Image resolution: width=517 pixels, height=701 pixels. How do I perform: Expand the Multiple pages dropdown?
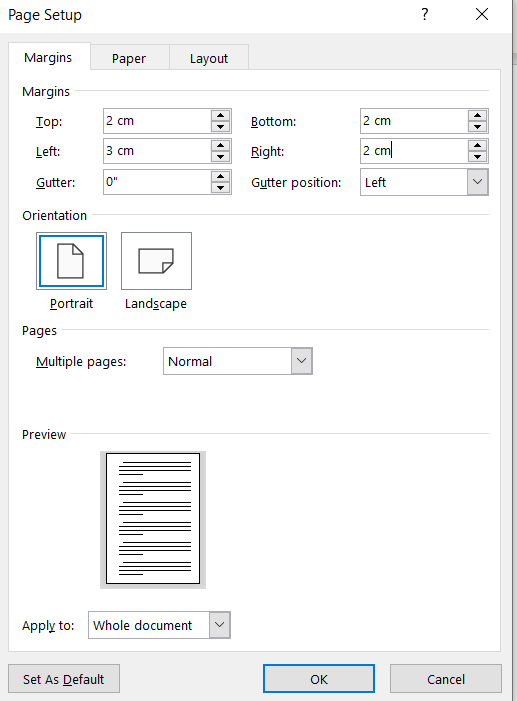tap(301, 361)
